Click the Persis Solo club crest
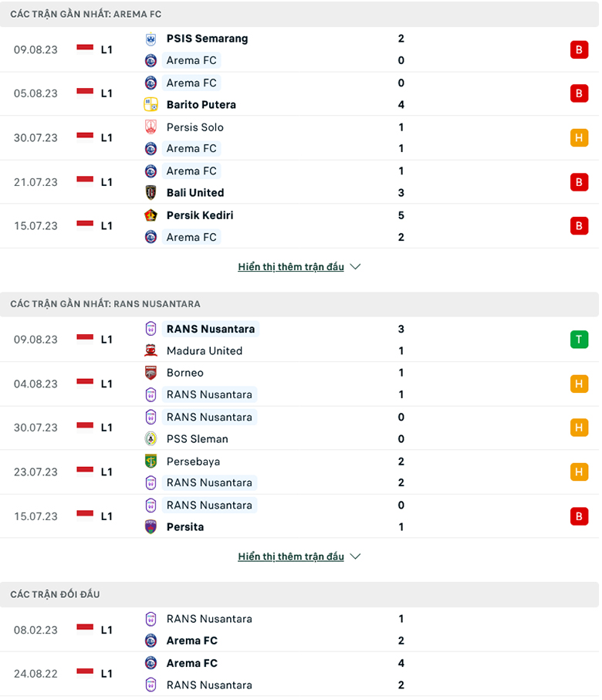The height and width of the screenshot is (700, 602). [x=150, y=127]
